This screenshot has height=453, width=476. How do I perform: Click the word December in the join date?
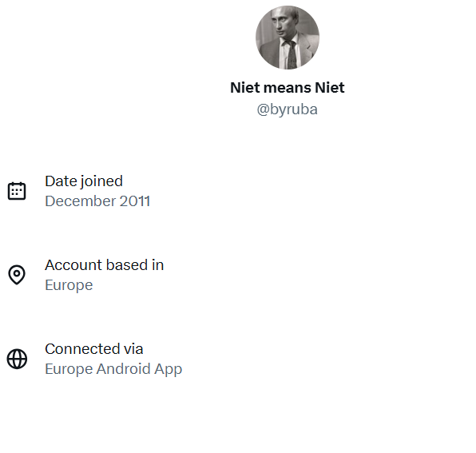81,201
